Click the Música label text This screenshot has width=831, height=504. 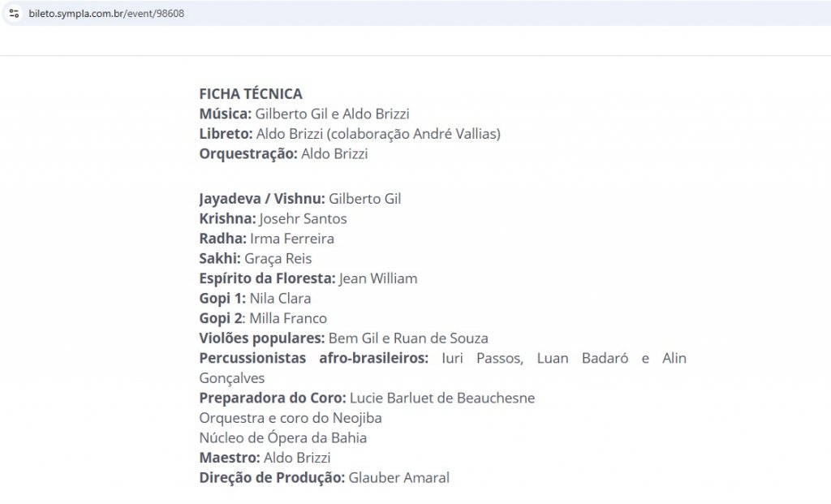(225, 114)
